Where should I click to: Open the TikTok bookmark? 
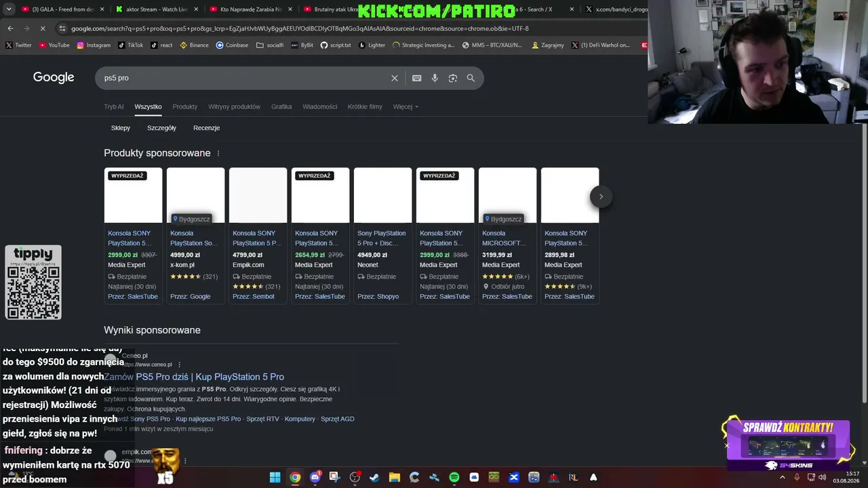(x=131, y=45)
